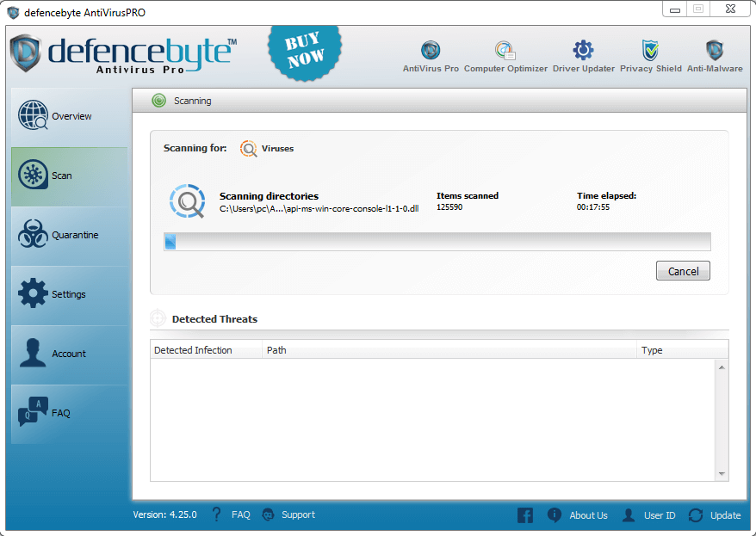Viewport: 756px width, 536px height.
Task: Minimize the defencebyte window
Action: pos(675,9)
